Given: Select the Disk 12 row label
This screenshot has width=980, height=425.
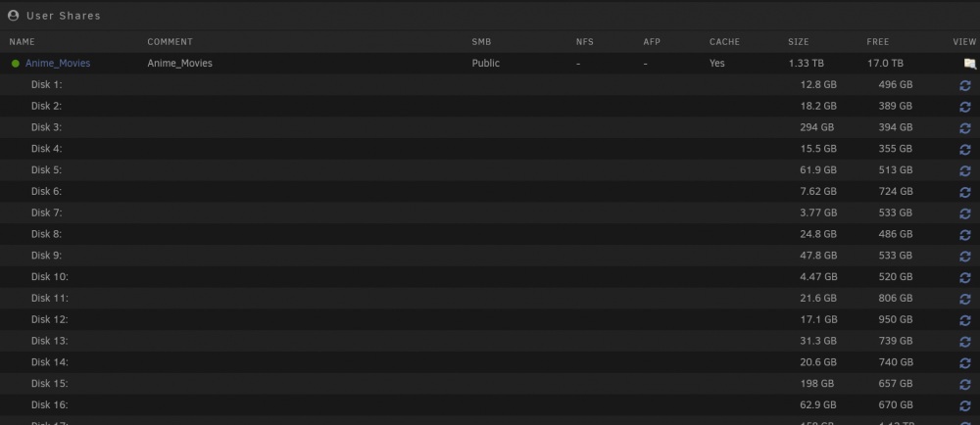Looking at the screenshot, I should click(x=49, y=319).
